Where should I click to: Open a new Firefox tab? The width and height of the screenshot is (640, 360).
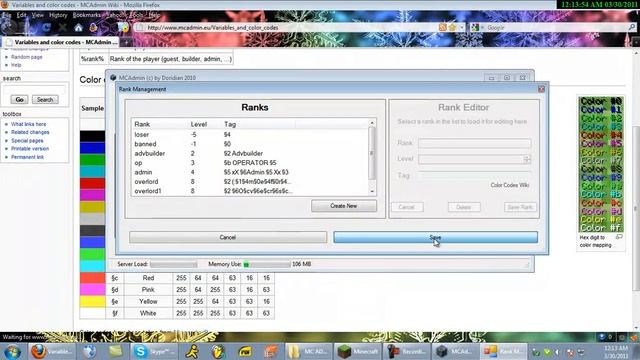pos(126,42)
